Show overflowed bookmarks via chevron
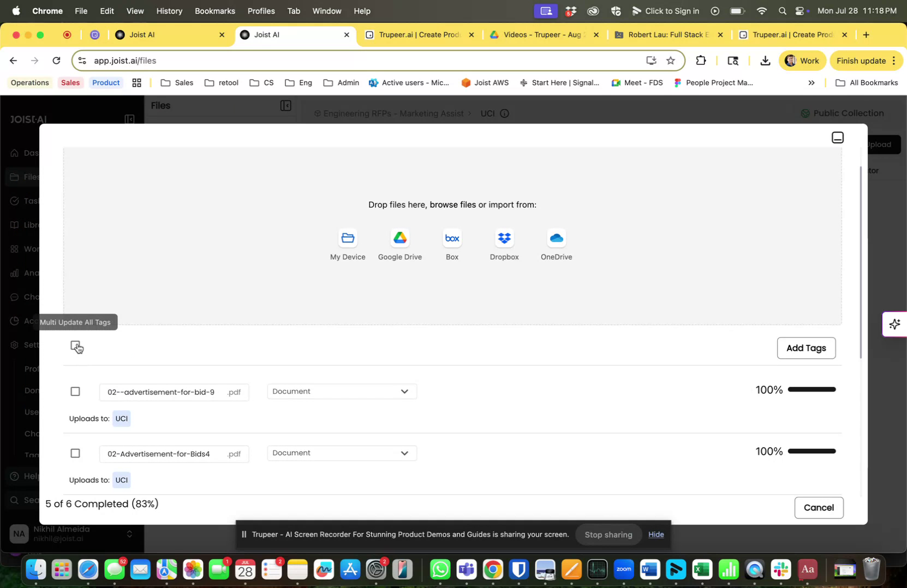Viewport: 907px width, 588px height. pyautogui.click(x=811, y=82)
